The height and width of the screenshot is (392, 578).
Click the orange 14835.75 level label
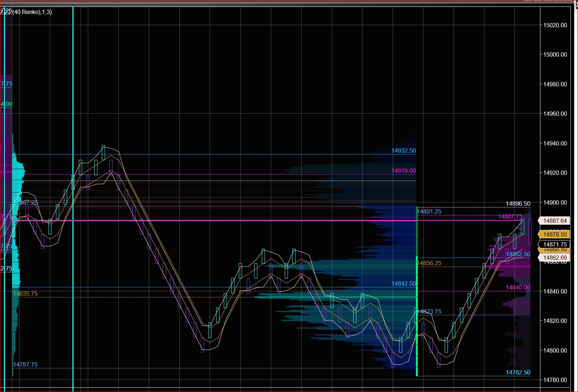tap(25, 293)
